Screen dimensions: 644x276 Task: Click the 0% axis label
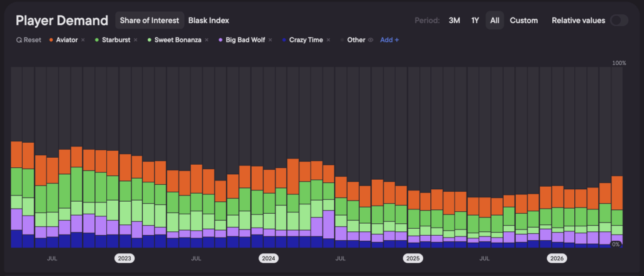[616, 244]
